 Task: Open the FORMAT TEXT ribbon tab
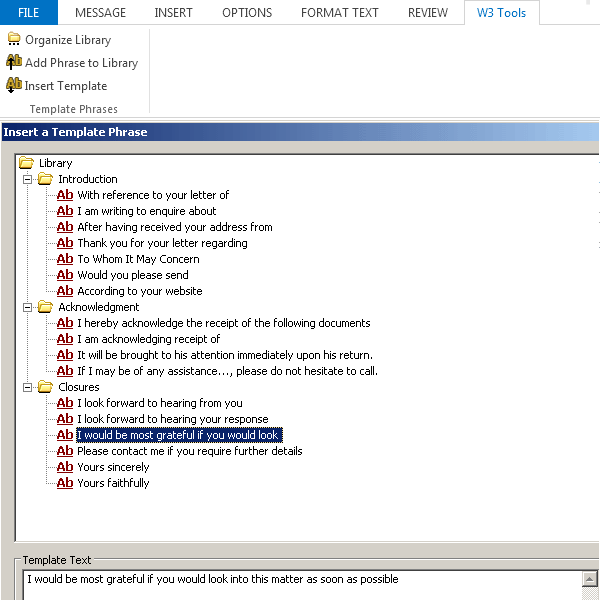(x=339, y=13)
